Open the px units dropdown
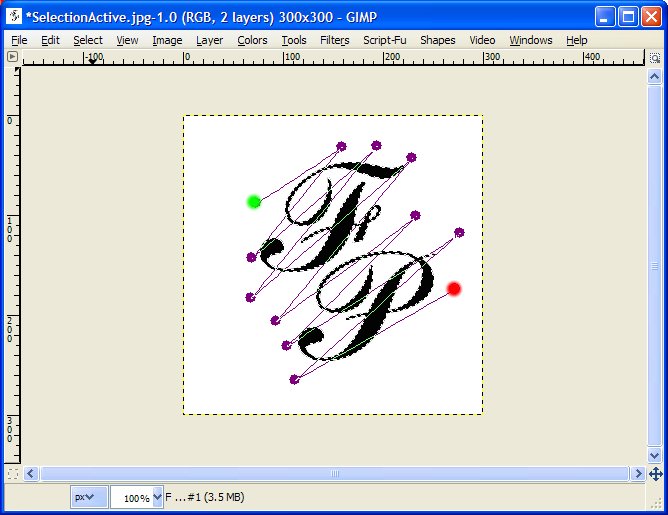668x515 pixels. (89, 497)
